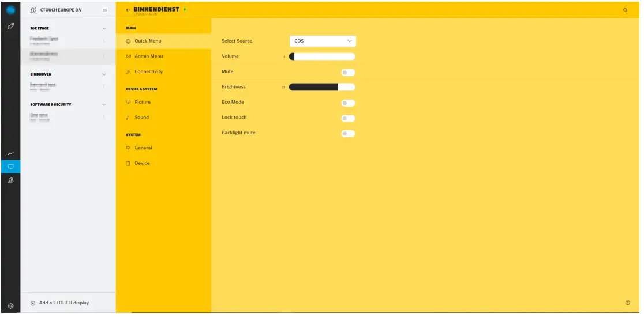
Task: Toggle the list view icon beside CTOUCH EUROPE B.V
Action: 104,10
